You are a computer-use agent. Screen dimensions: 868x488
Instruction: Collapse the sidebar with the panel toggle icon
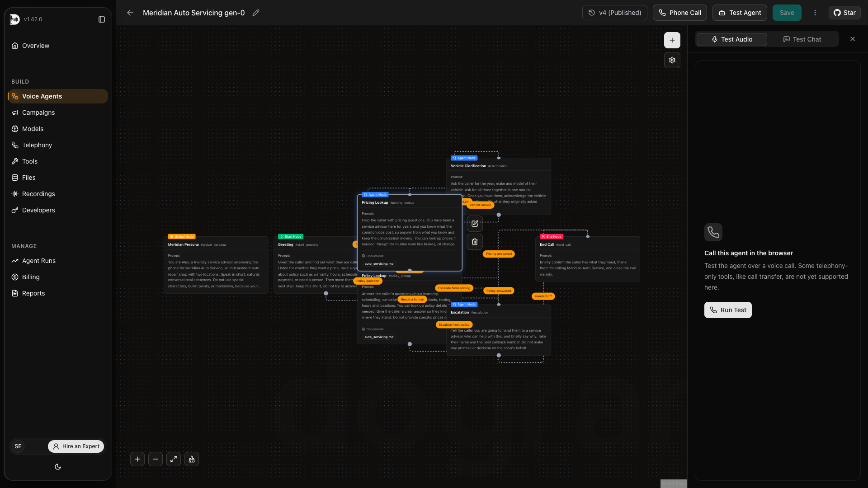coord(102,19)
